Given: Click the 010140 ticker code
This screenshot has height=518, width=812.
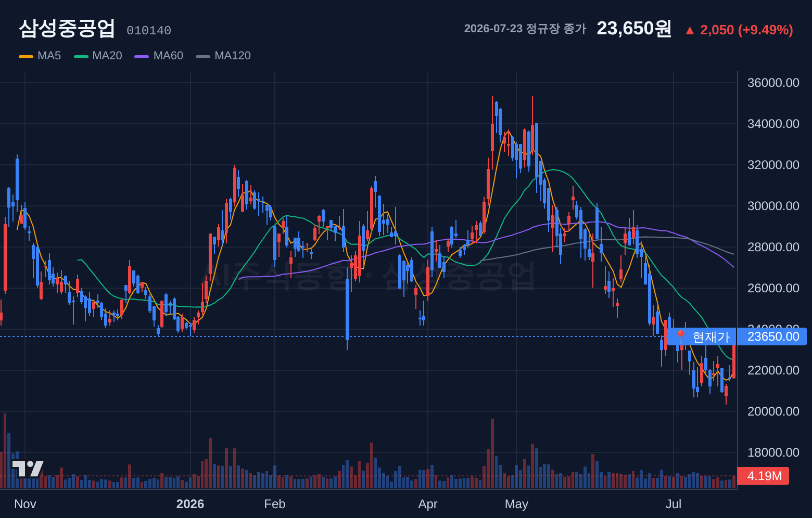Looking at the screenshot, I should (149, 31).
